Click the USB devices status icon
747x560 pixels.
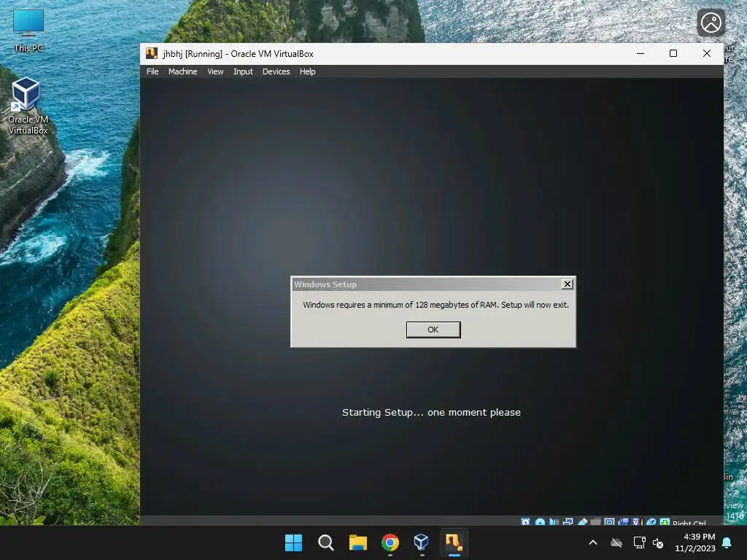pos(582,522)
